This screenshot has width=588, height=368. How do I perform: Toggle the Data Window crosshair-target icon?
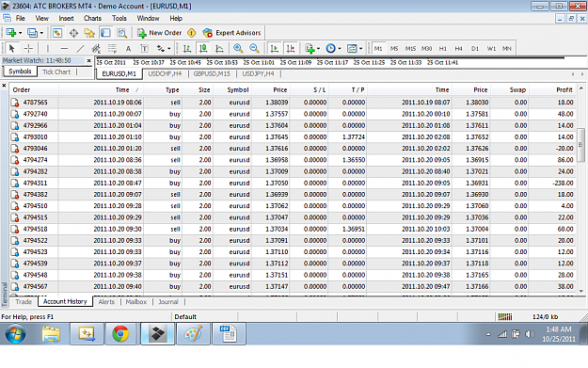[x=73, y=33]
